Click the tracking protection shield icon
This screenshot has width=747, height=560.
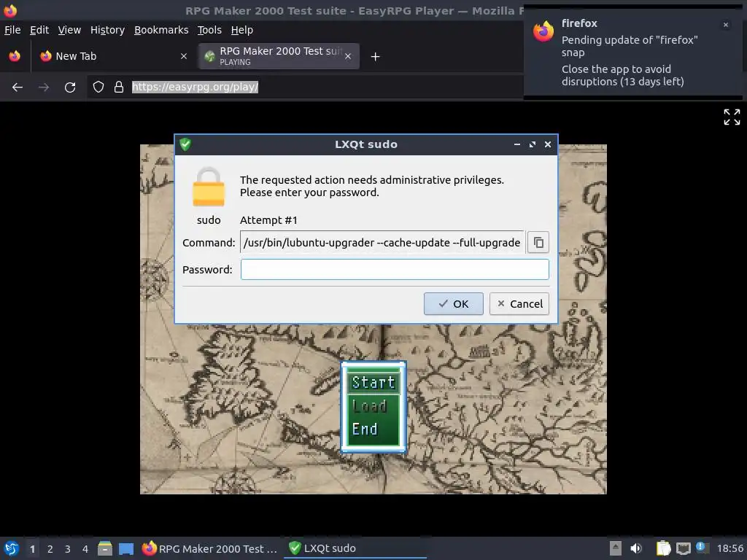pos(98,87)
